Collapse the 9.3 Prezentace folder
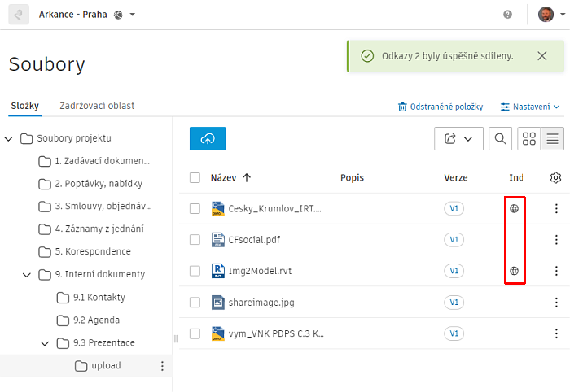 tap(45, 343)
